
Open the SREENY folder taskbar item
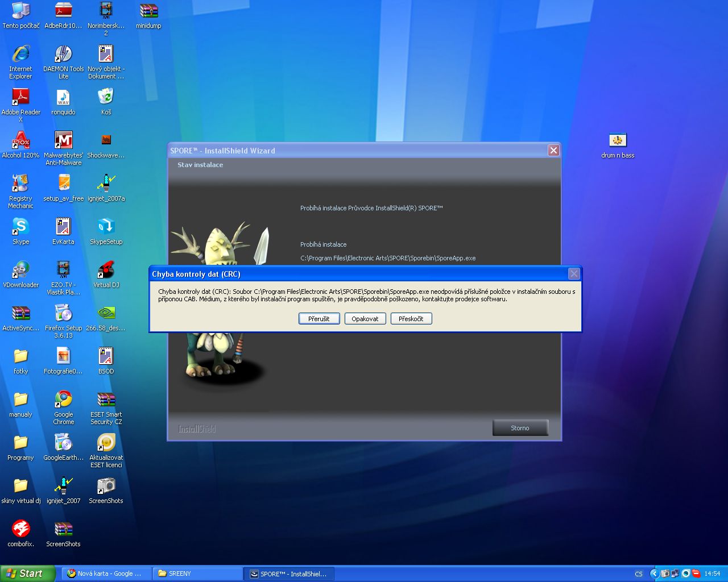point(197,573)
